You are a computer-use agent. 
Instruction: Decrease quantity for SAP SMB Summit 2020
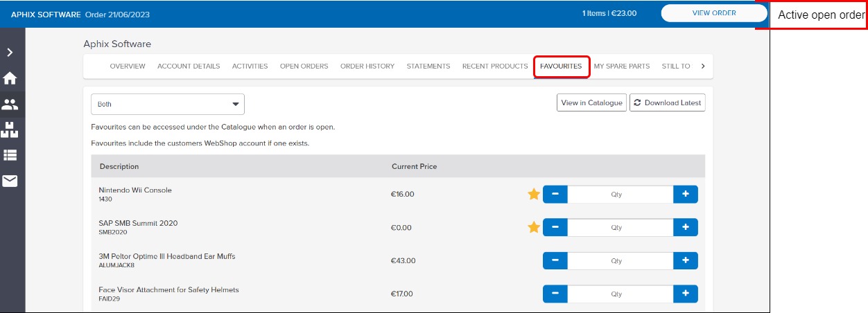coord(555,228)
